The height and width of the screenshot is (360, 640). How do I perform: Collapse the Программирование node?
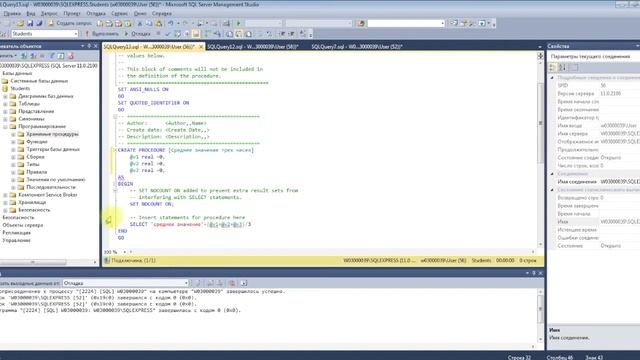(5, 127)
